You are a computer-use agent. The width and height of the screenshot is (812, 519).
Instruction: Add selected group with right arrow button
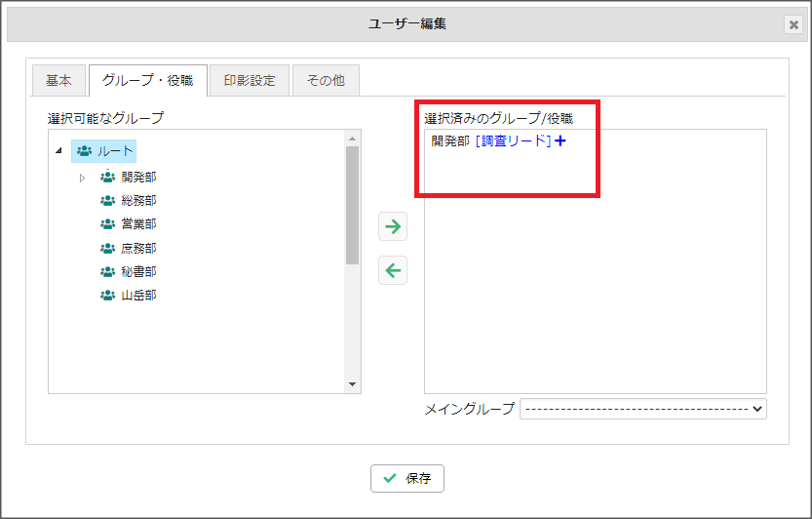[x=393, y=226]
